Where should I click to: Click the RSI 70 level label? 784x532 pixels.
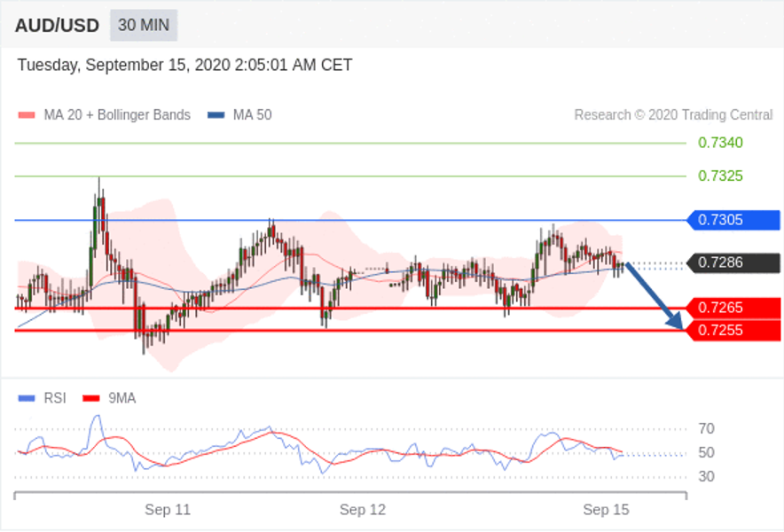[707, 429]
